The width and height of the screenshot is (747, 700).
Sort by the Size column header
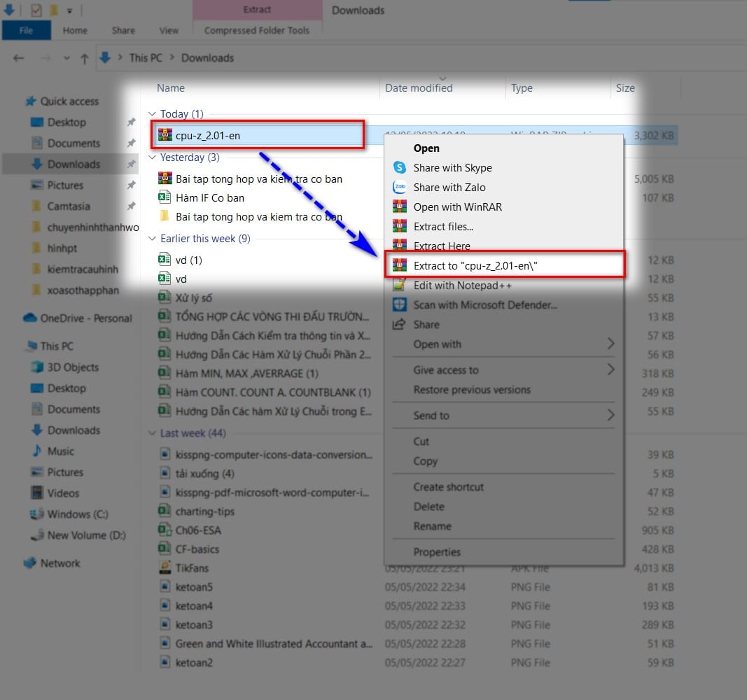625,88
